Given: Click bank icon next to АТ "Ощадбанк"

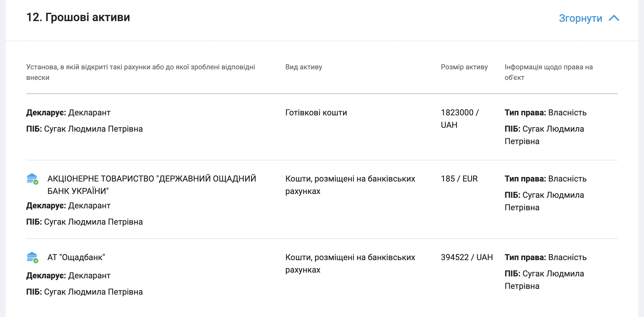Looking at the screenshot, I should [x=32, y=257].
